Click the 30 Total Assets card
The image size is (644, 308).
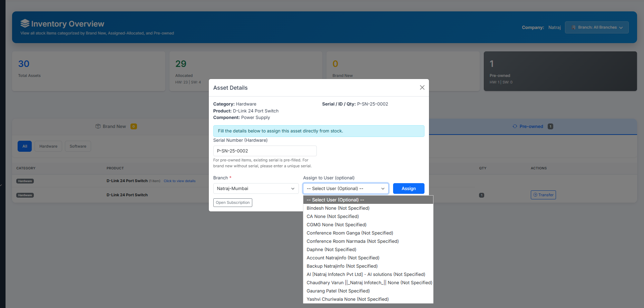[x=89, y=71]
